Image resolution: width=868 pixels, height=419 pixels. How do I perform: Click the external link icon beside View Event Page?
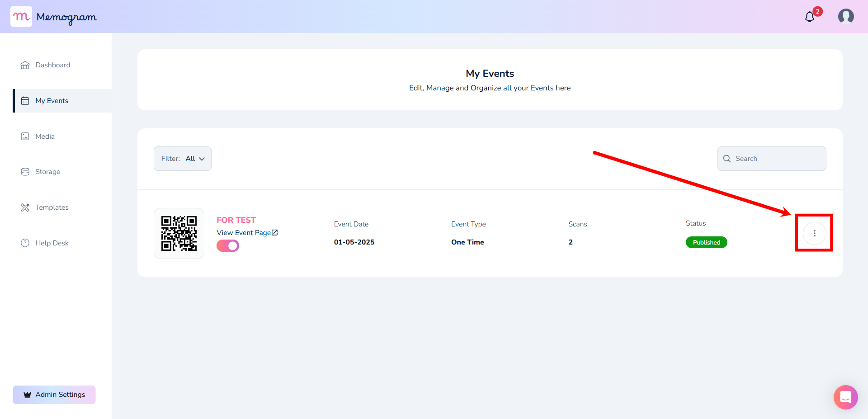coord(275,232)
